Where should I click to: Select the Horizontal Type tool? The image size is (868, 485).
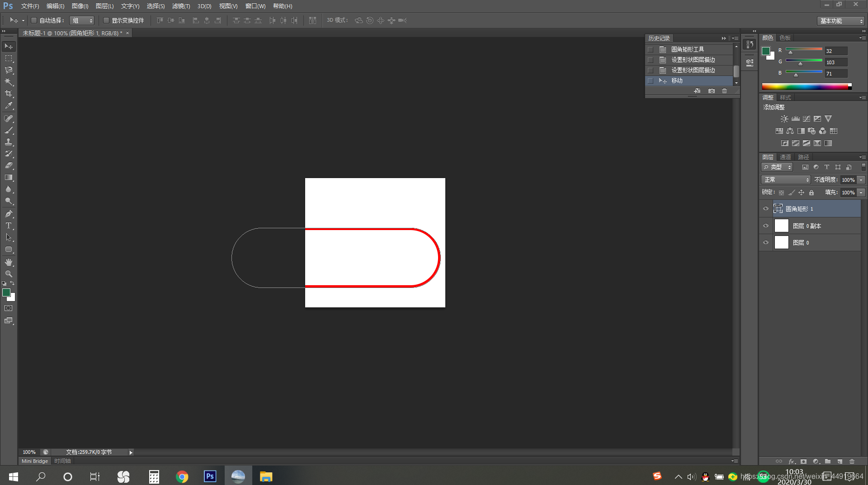pos(9,225)
